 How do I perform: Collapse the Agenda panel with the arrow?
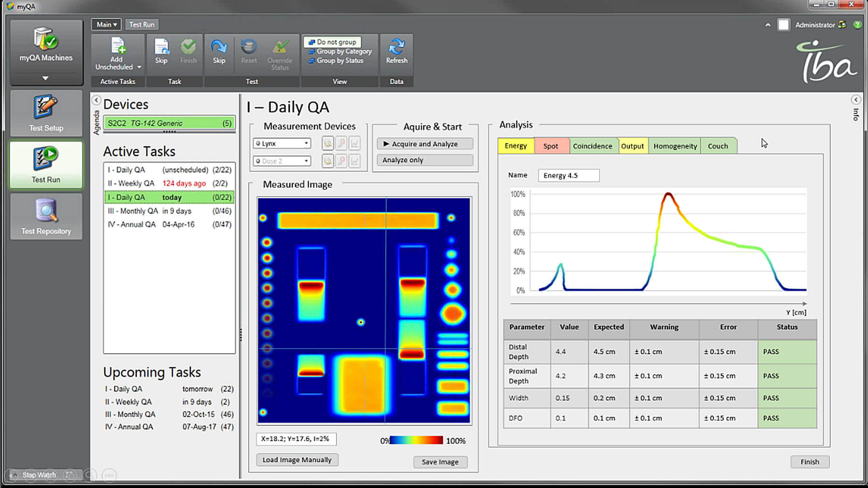pyautogui.click(x=97, y=100)
